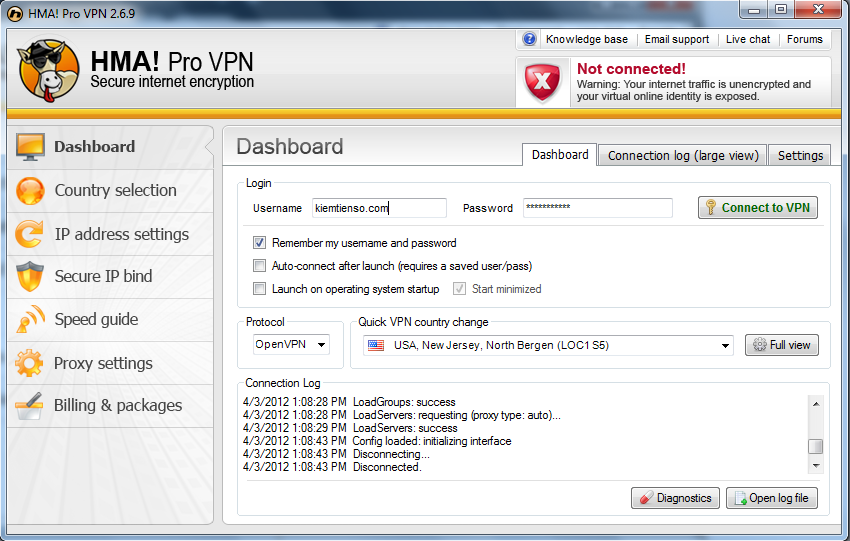Open the Forums link
This screenshot has width=850, height=541.
(x=804, y=40)
